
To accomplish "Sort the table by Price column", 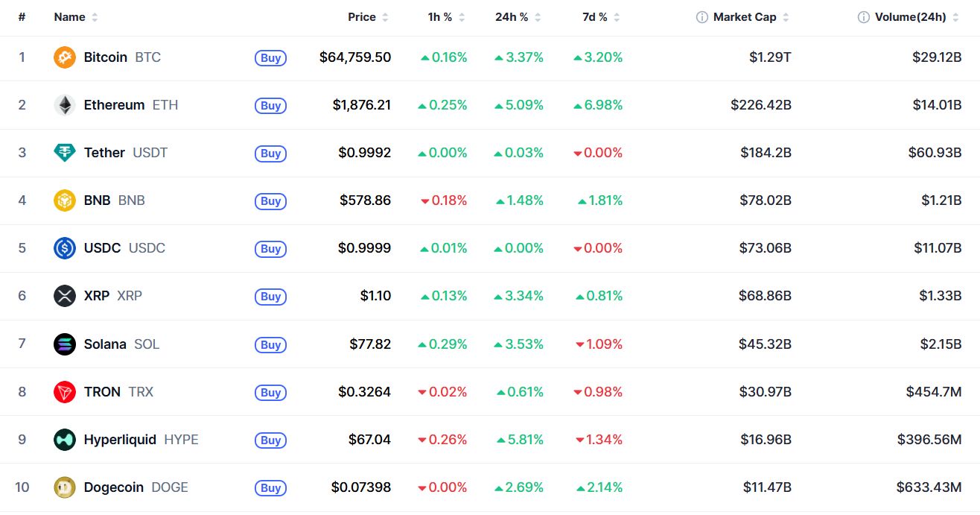I will tap(368, 17).
